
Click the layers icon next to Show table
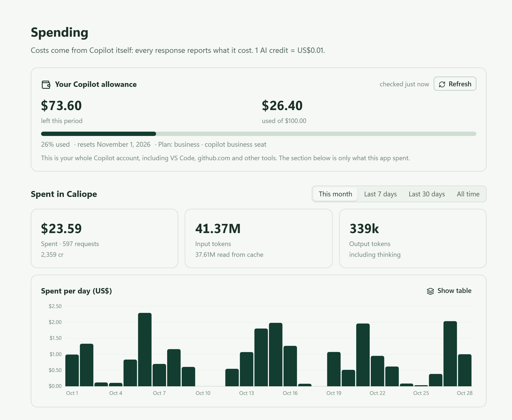coord(430,291)
